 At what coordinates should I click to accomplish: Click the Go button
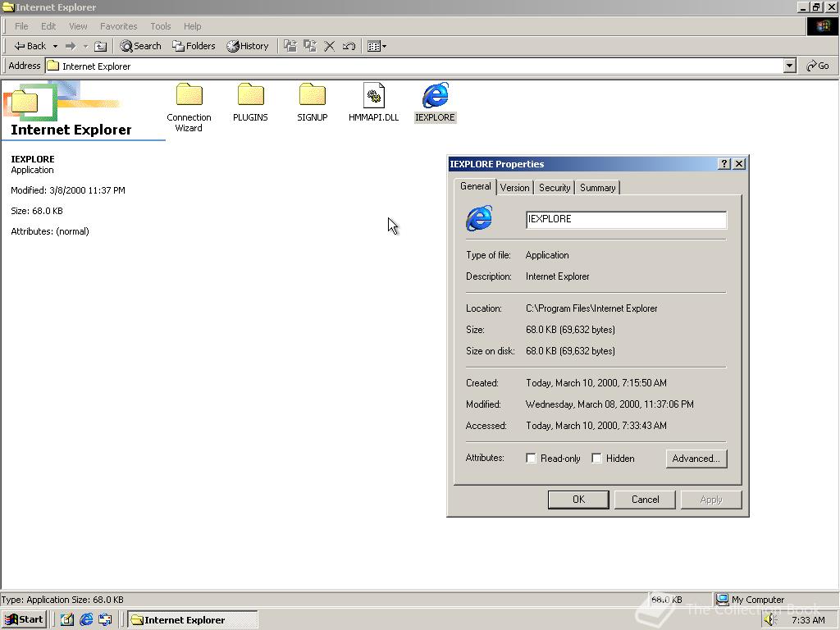(818, 66)
